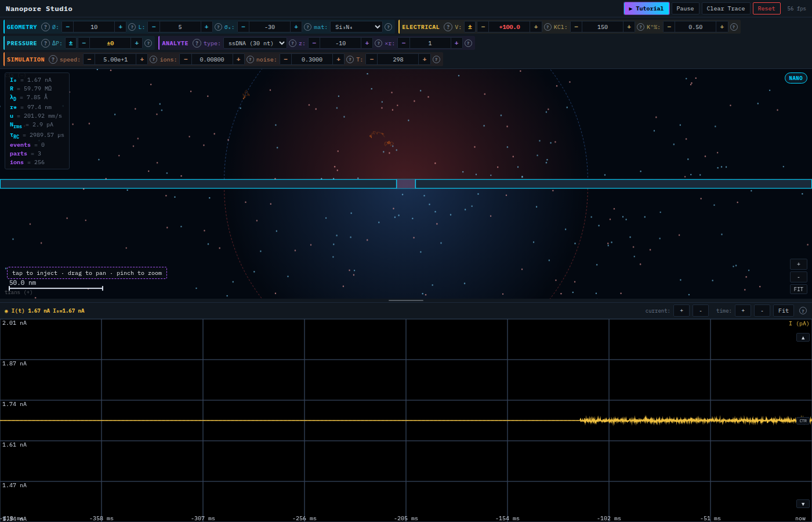The width and height of the screenshot is (812, 522).
Task: Open the ELECTRICAL section help icon
Action: [x=448, y=27]
